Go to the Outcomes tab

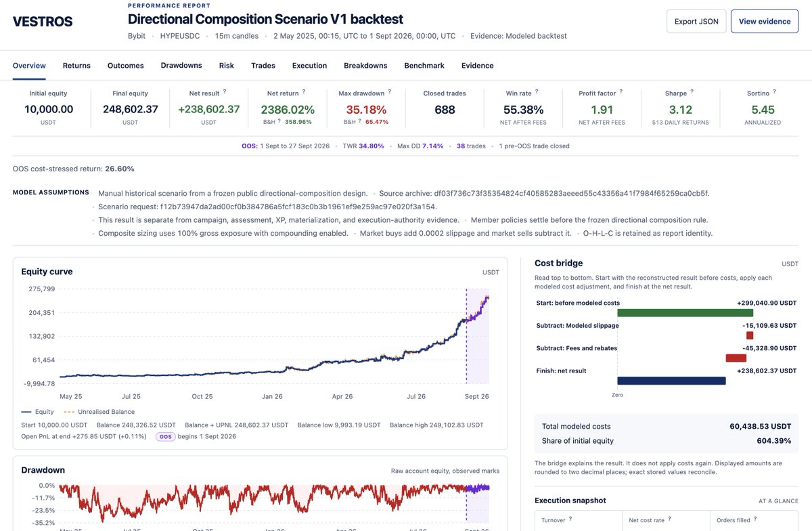click(126, 66)
